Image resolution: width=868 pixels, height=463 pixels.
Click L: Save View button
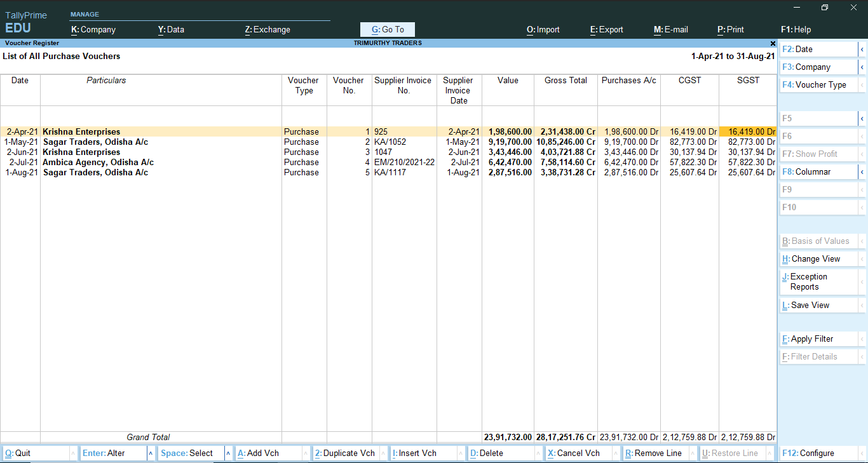[x=818, y=305]
